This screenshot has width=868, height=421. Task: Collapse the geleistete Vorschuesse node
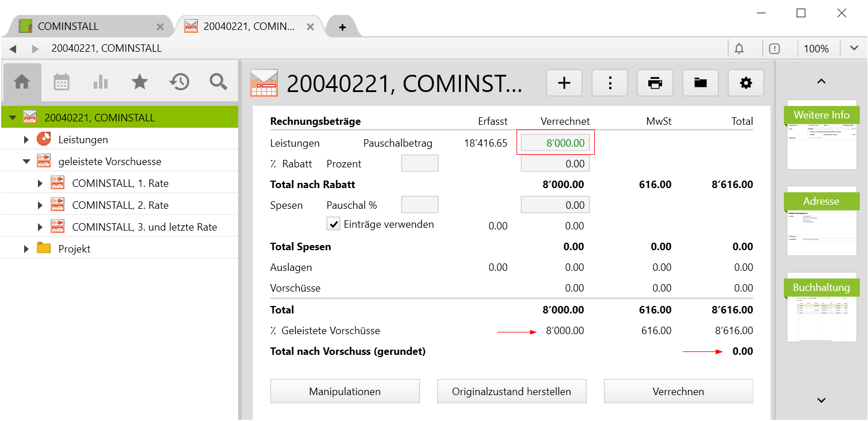pos(26,162)
